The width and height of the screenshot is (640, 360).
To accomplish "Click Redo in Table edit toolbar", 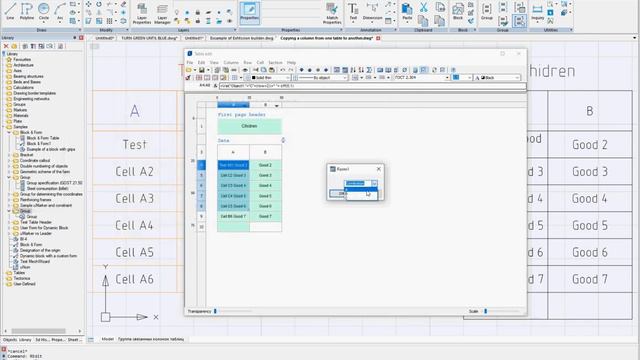I will 291,70.
